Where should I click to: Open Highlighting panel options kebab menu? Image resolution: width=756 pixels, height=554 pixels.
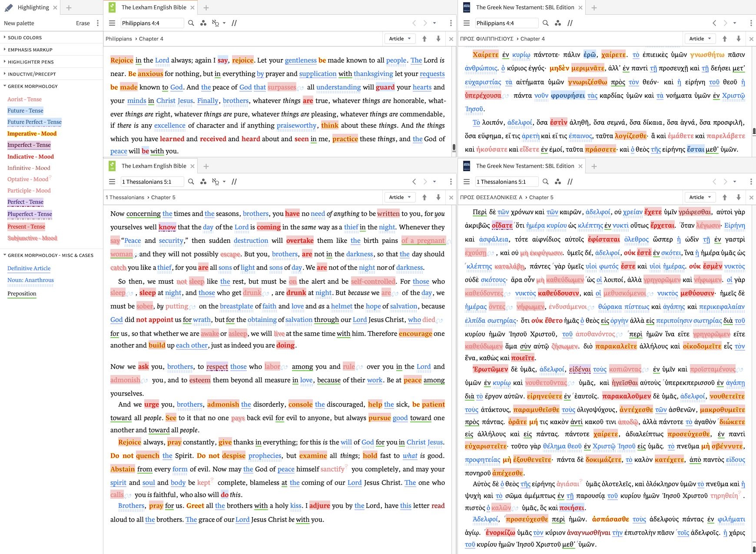click(x=97, y=23)
